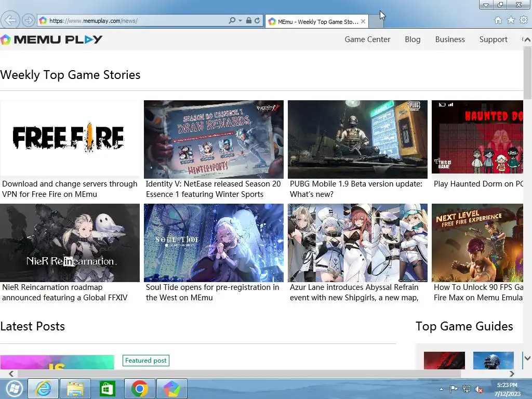Open 'NieR Reincarnation roadmap announced' link
Viewport: 532px width, 399px height.
(x=65, y=292)
